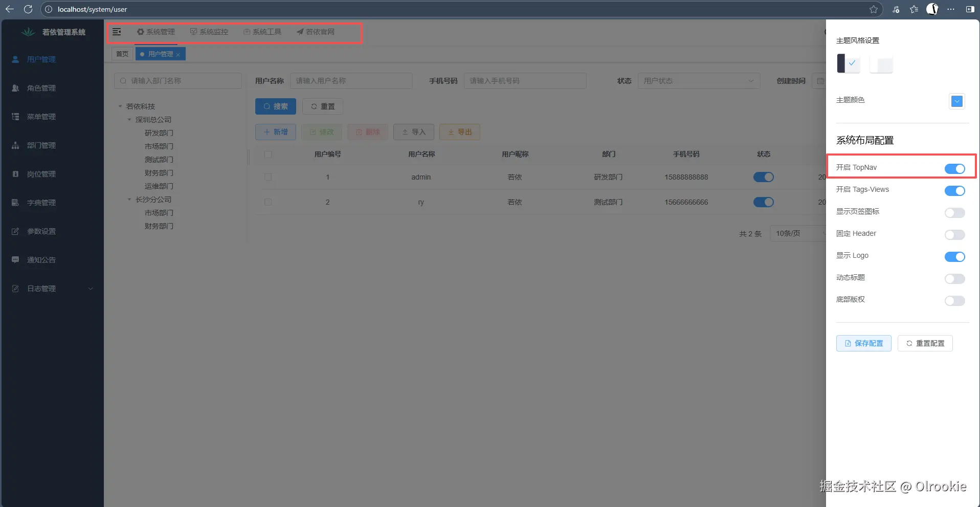
Task: Click the 新增 add button
Action: pos(276,132)
